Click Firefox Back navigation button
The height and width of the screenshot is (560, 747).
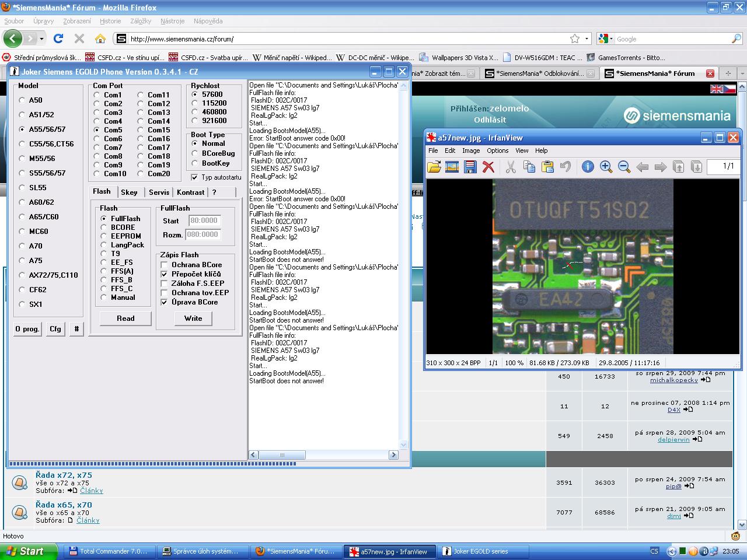tap(12, 38)
